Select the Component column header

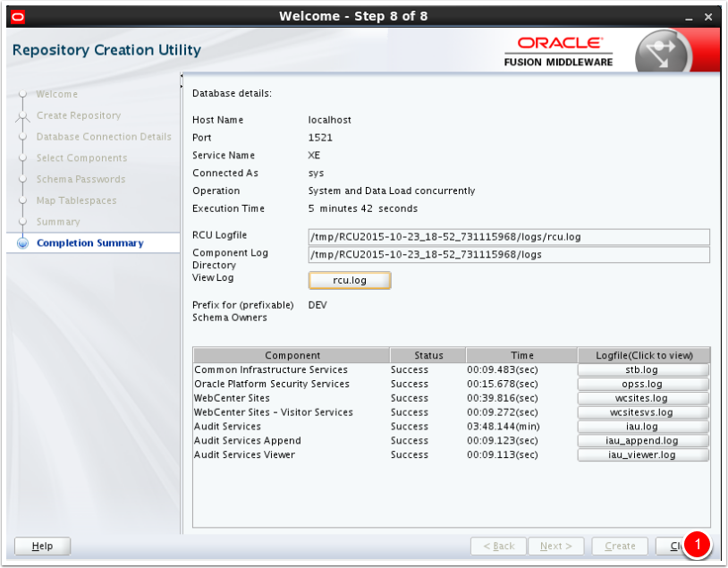[292, 355]
